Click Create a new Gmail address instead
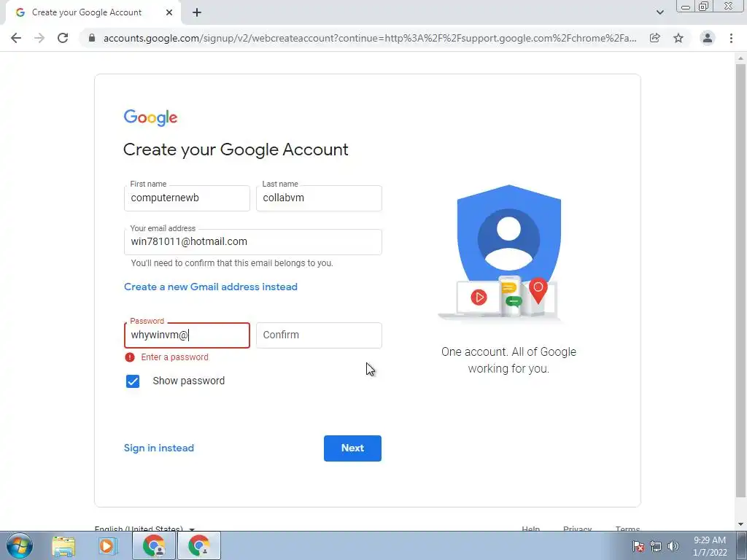 [211, 287]
